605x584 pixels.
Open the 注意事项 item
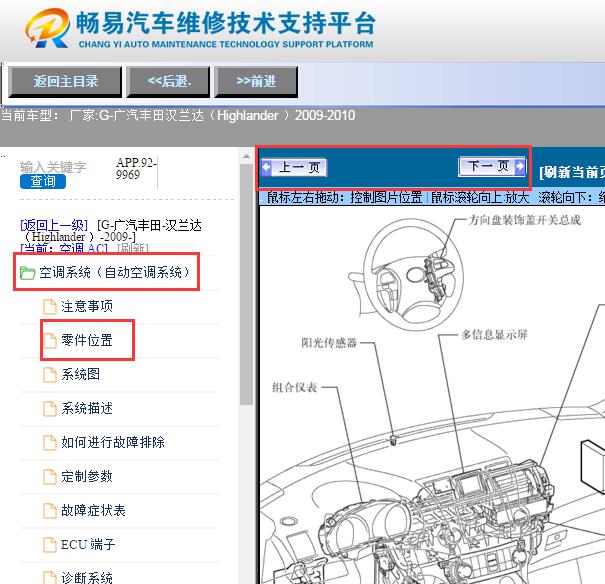(x=86, y=307)
